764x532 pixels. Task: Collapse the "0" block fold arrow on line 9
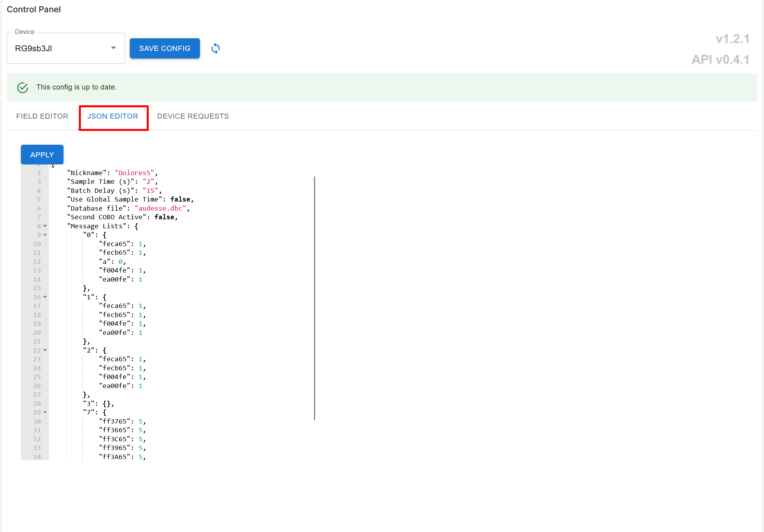click(x=45, y=235)
